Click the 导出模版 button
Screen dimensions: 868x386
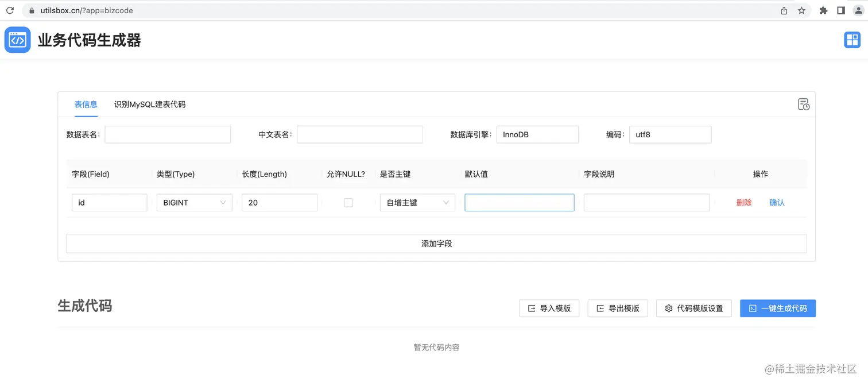point(618,308)
